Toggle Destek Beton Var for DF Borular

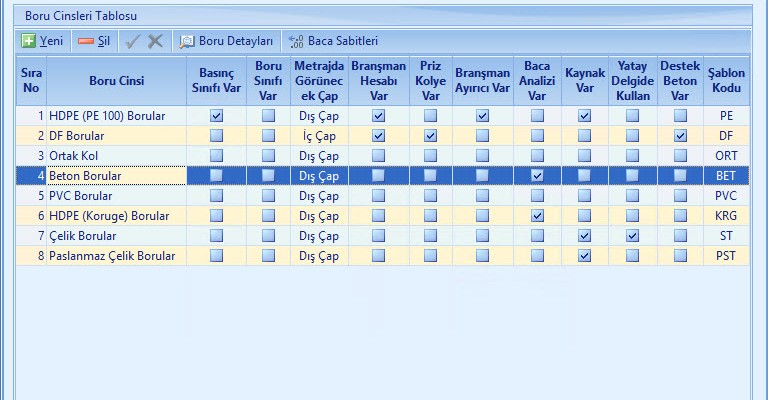coord(680,136)
